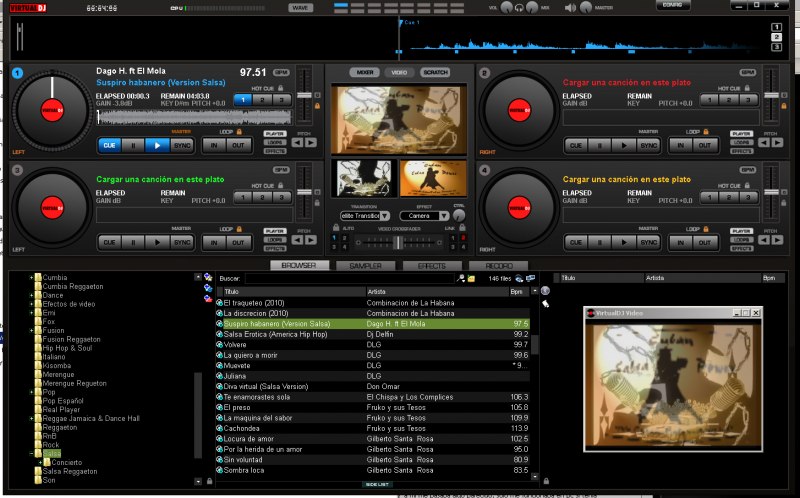Expand the Fusion folder in tree

point(32,331)
